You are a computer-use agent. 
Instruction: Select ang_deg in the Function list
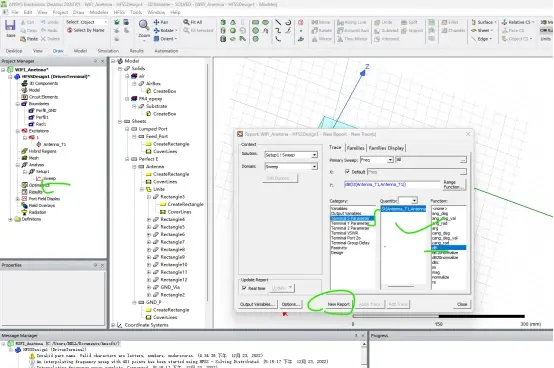(x=440, y=213)
